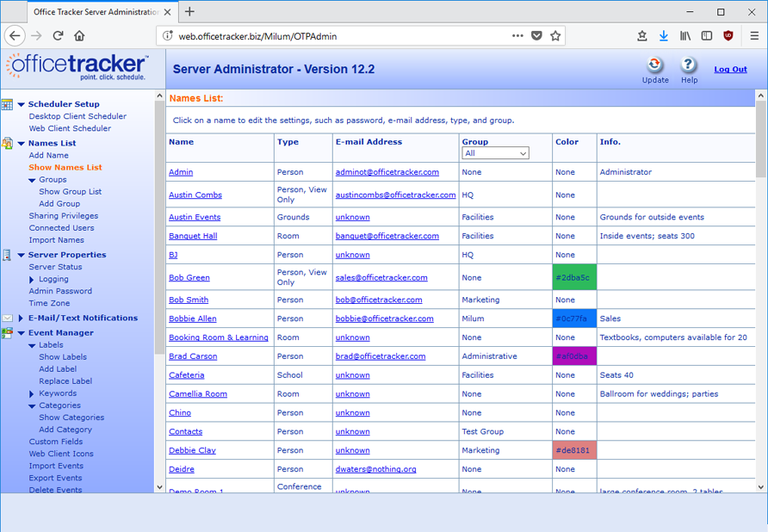
Task: Open page actions three-dots menu
Action: pos(517,36)
